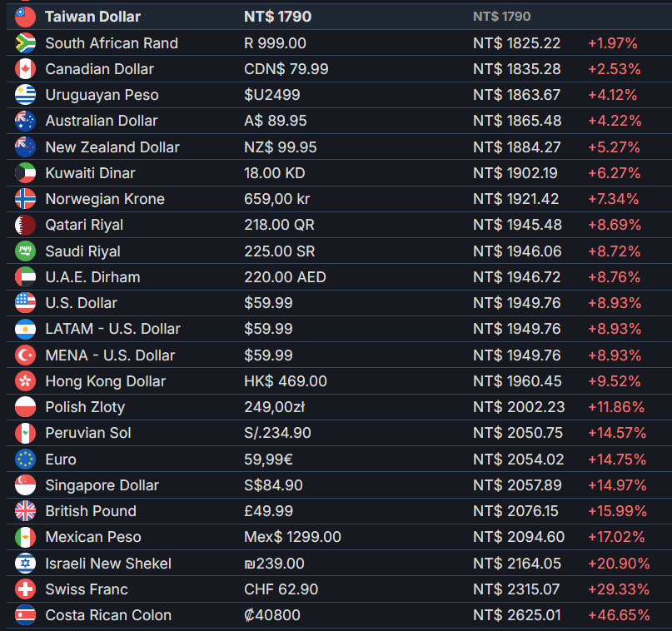Select the LATAM - U.S. Dollar row
672x631 pixels.
tap(340, 329)
